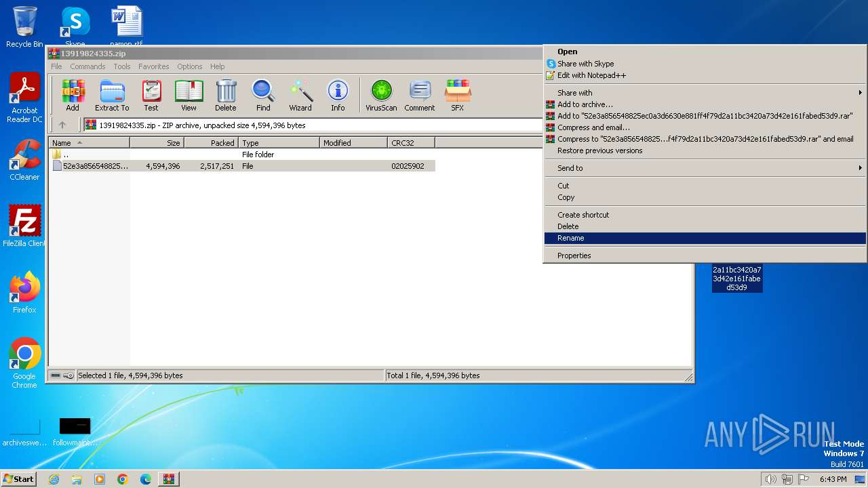The width and height of the screenshot is (868, 488).
Task: Select the archiveswe desktop file
Action: pyautogui.click(x=24, y=431)
